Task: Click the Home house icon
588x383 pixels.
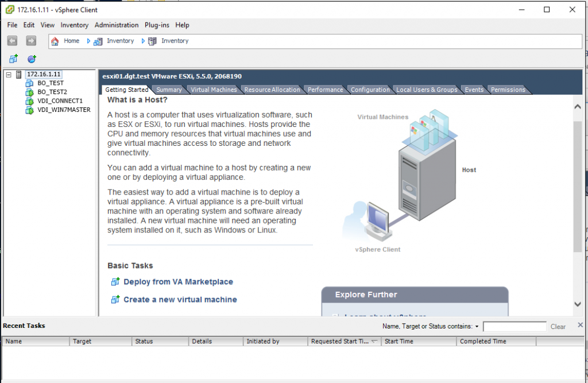Action: pos(55,41)
